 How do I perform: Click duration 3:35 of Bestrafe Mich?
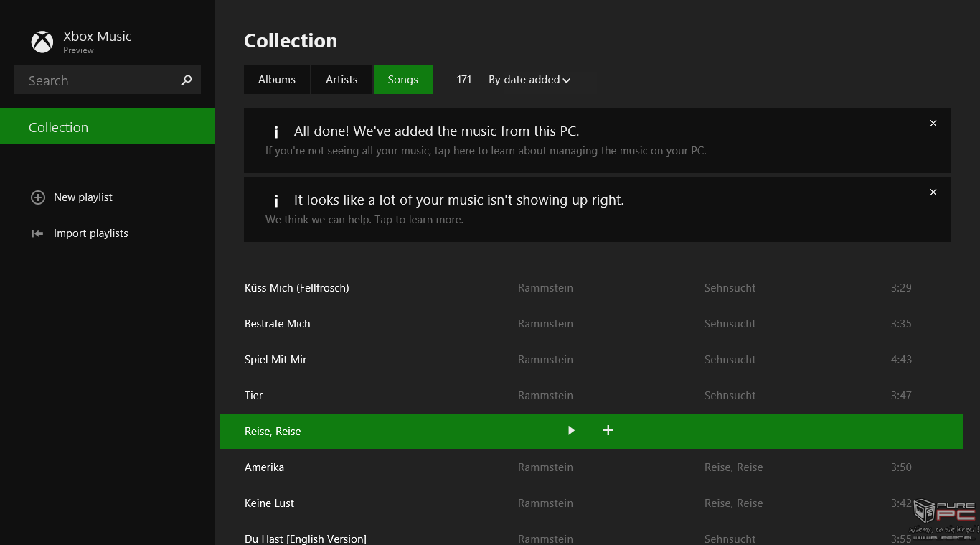901,324
